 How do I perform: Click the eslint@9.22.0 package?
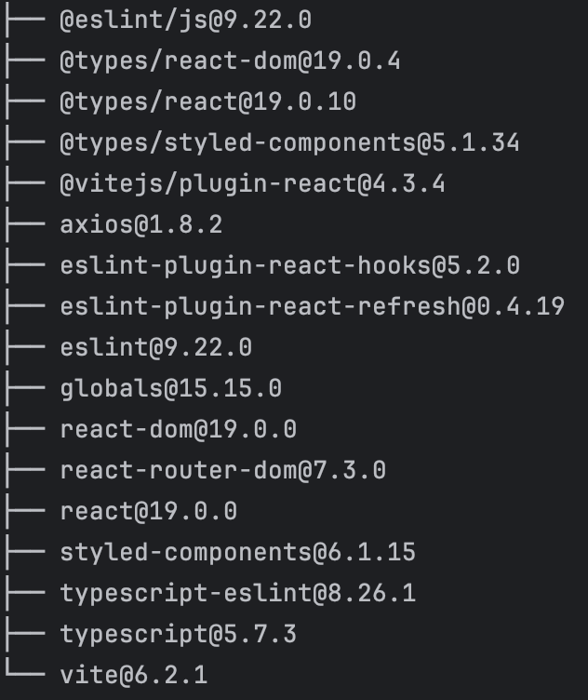coord(156,348)
